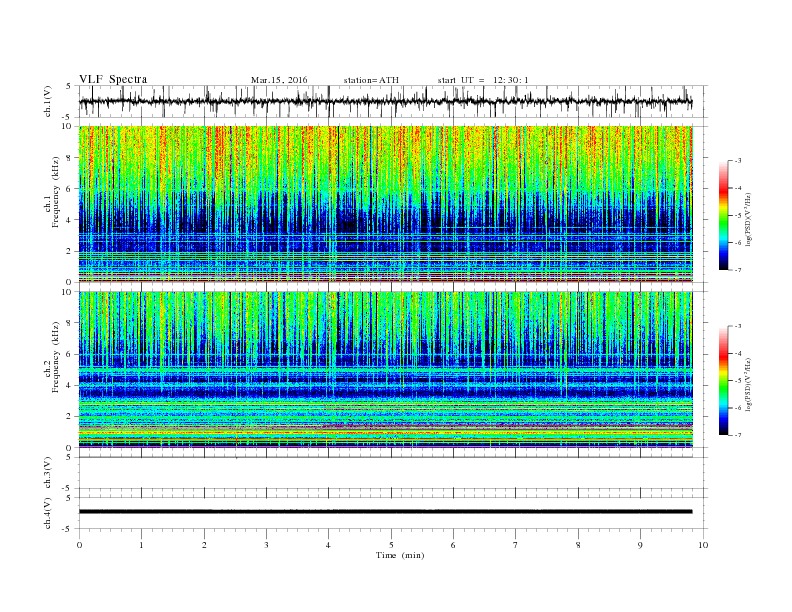Click the 'start UT = 12:30:1' text
The image size is (792, 612).
[483, 80]
